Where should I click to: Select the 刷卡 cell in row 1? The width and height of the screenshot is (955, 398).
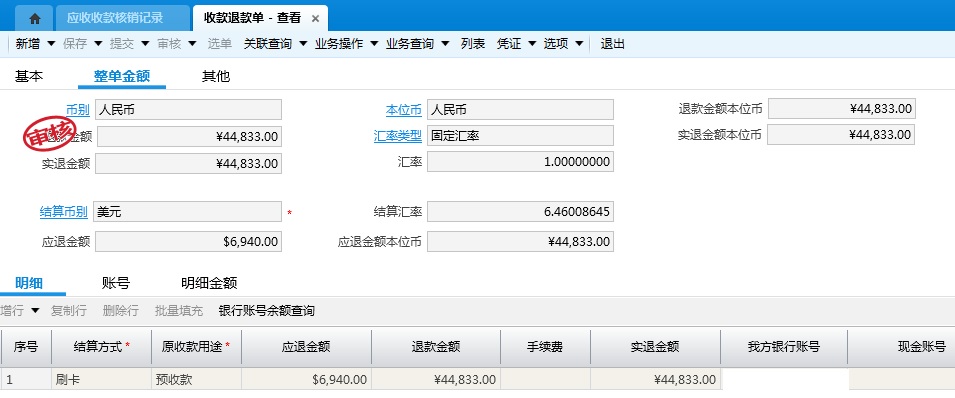[x=101, y=380]
